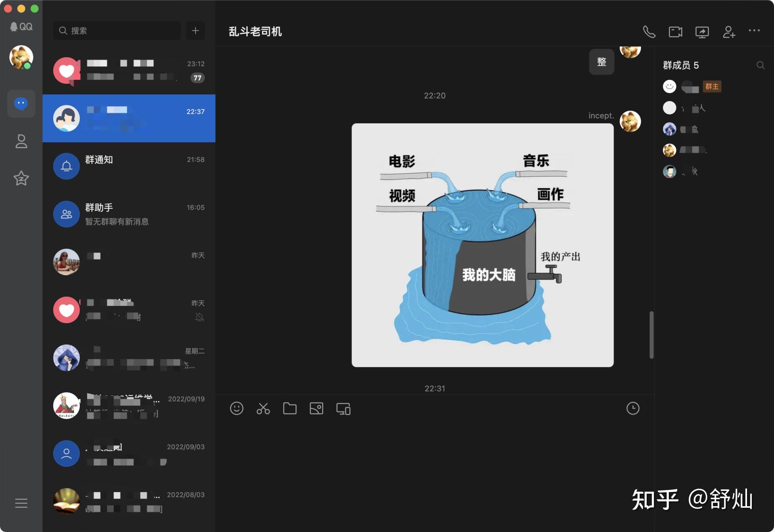Start a voice call
774x532 pixels.
click(x=650, y=31)
